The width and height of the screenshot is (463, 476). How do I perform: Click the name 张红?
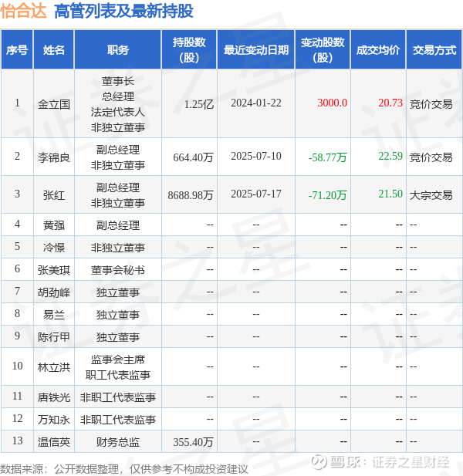pyautogui.click(x=54, y=195)
